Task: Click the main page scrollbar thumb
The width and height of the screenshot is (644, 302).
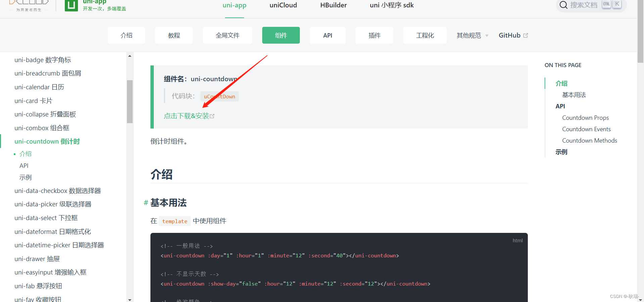Action: pos(640,31)
